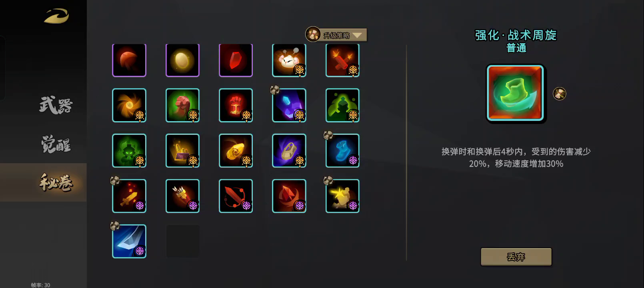This screenshot has width=644, height=288.
Task: Click the hammer icon beside the green boot
Action: point(560,94)
